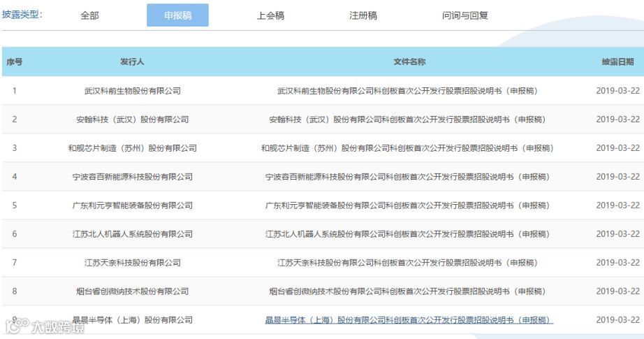Click the 发行人 column header
This screenshot has width=644, height=339.
click(132, 62)
